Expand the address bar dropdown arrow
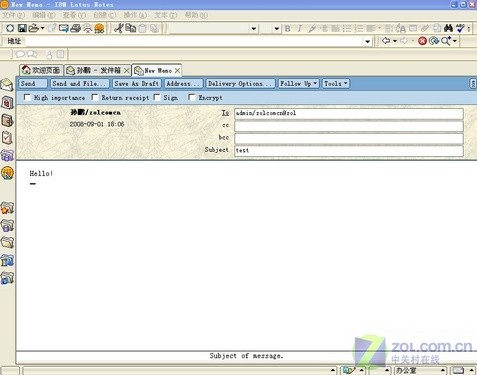The width and height of the screenshot is (477, 375). coord(367,41)
